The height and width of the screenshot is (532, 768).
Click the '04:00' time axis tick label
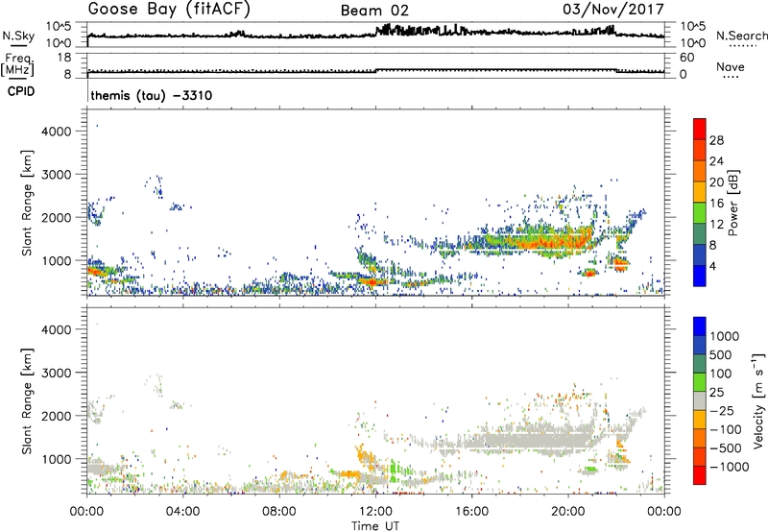[x=182, y=512]
